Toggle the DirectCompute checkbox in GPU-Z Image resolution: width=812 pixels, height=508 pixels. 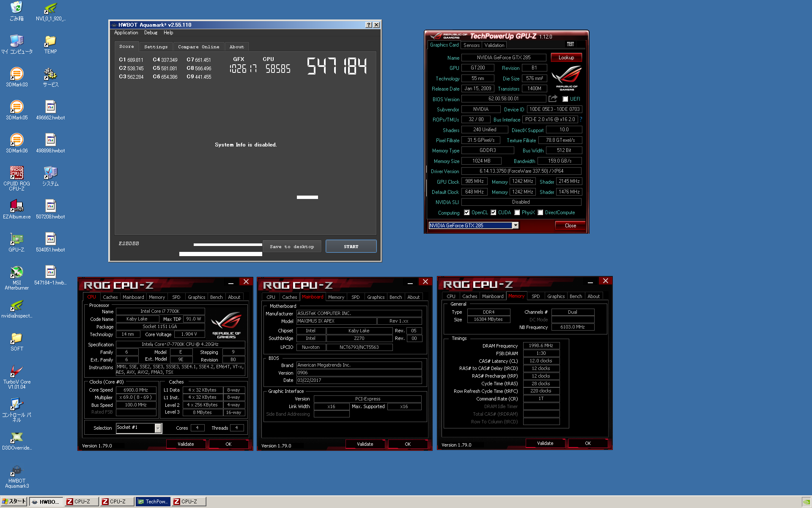pyautogui.click(x=540, y=213)
